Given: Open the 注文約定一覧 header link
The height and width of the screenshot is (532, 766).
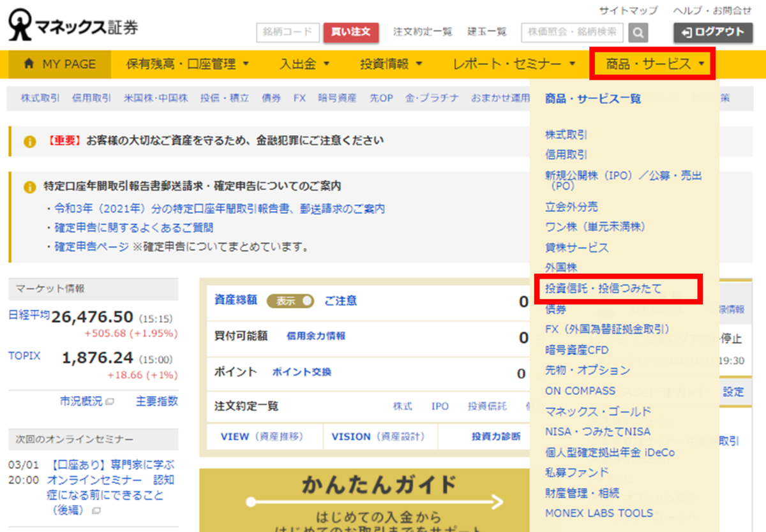Looking at the screenshot, I should point(423,32).
